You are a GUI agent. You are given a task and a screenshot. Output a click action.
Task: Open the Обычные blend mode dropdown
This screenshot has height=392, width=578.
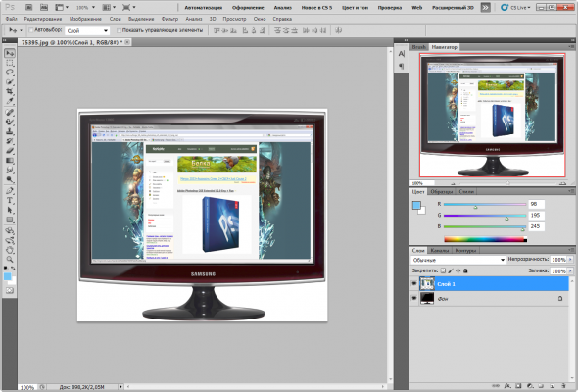458,260
